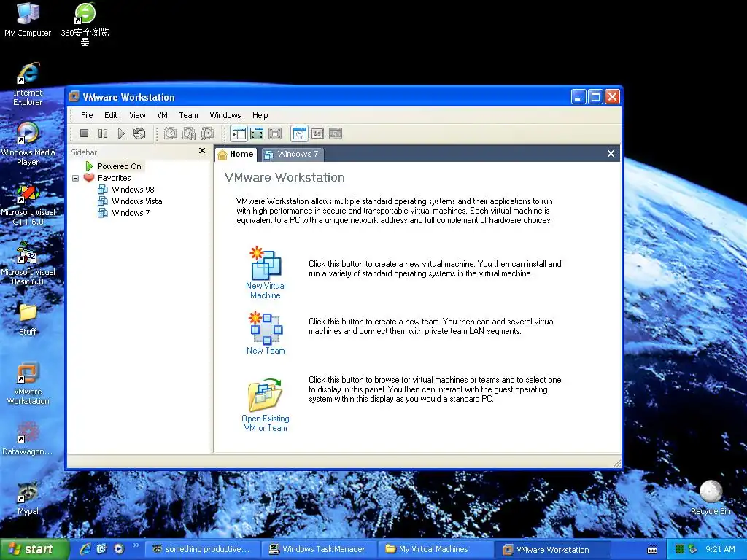Enter Full Screen mode toolbar icon
Viewport: 747px width, 560px height.
pos(257,133)
